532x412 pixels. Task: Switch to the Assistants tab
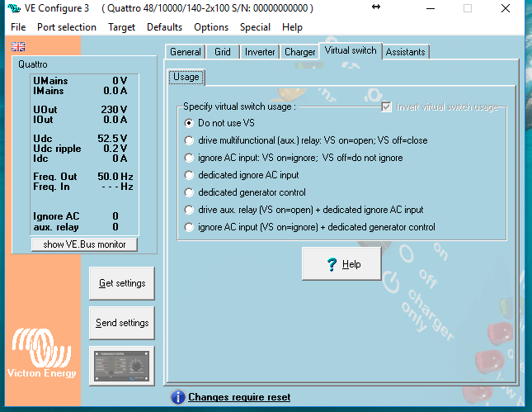[x=406, y=52]
